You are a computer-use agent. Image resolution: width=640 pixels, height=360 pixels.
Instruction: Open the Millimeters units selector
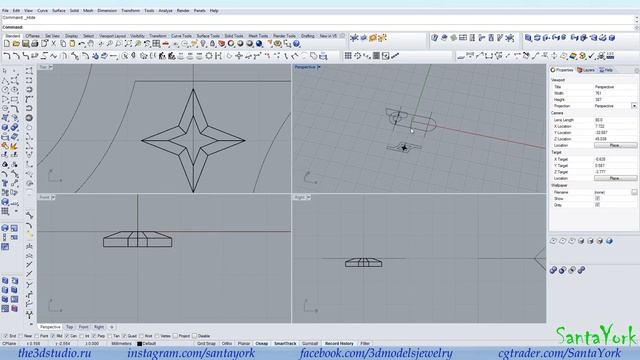click(122, 344)
